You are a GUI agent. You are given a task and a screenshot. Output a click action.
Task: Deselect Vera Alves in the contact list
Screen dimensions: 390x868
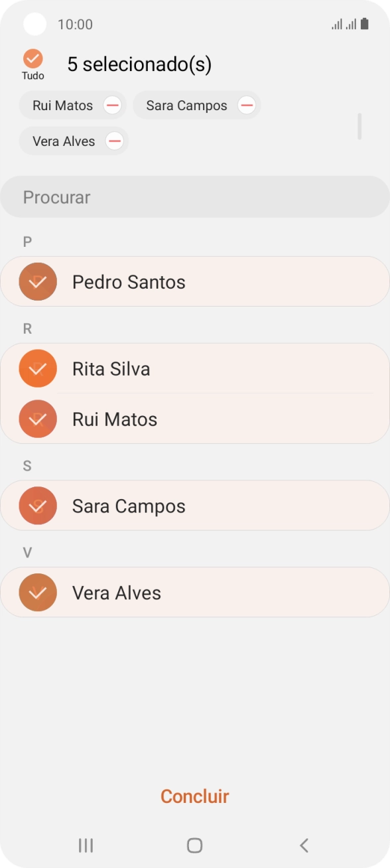38,593
